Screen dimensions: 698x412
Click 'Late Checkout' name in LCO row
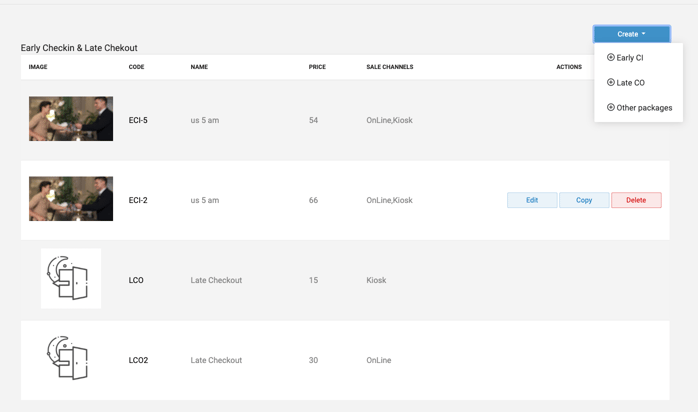[x=216, y=280]
